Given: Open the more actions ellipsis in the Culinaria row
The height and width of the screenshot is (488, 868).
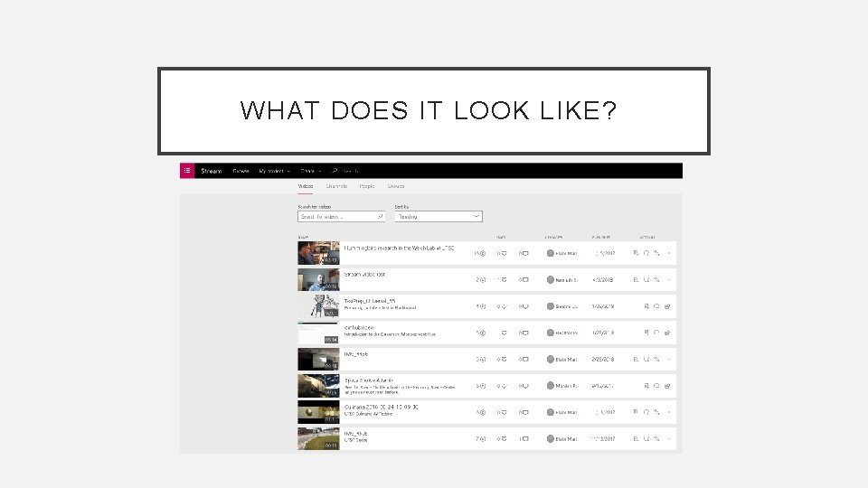Looking at the screenshot, I should pos(669,413).
